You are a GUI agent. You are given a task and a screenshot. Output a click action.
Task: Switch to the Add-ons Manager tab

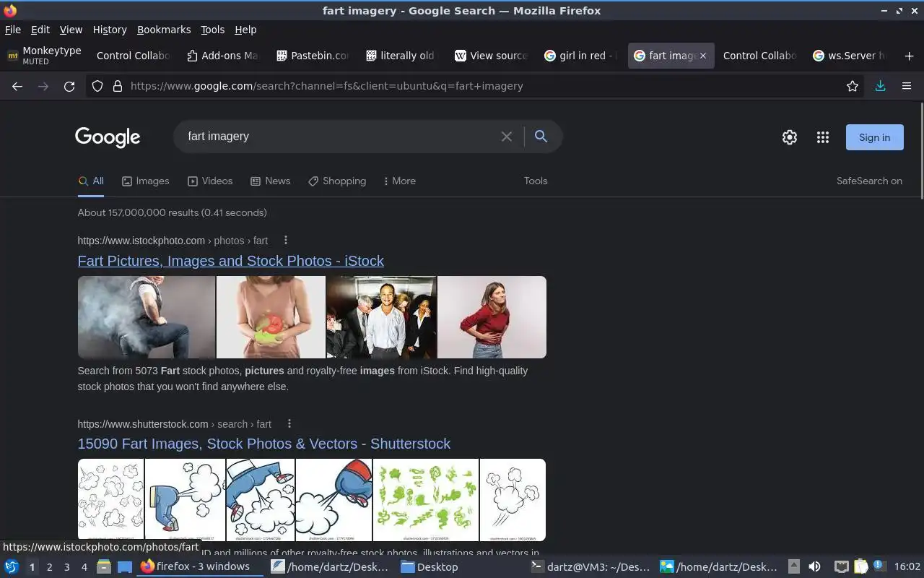point(222,56)
